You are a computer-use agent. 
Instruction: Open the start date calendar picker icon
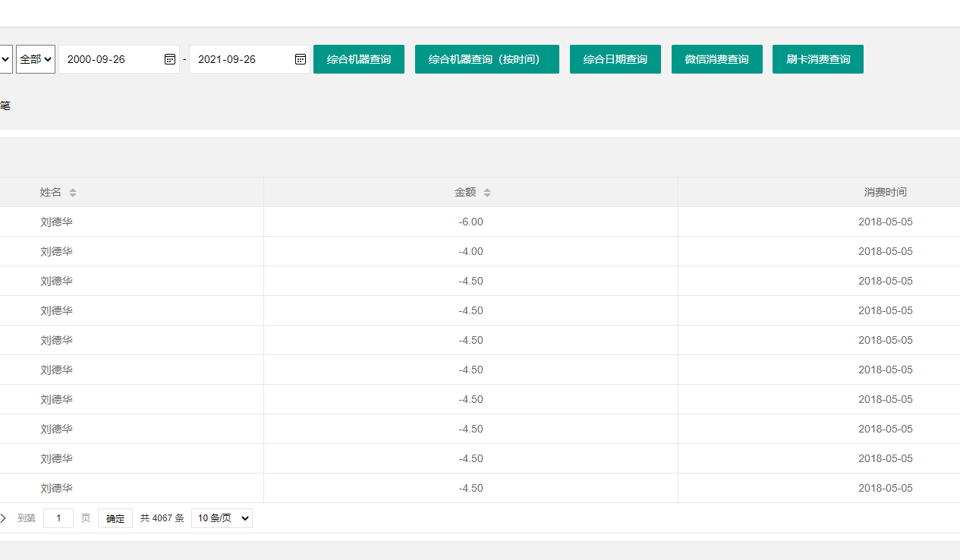point(170,59)
